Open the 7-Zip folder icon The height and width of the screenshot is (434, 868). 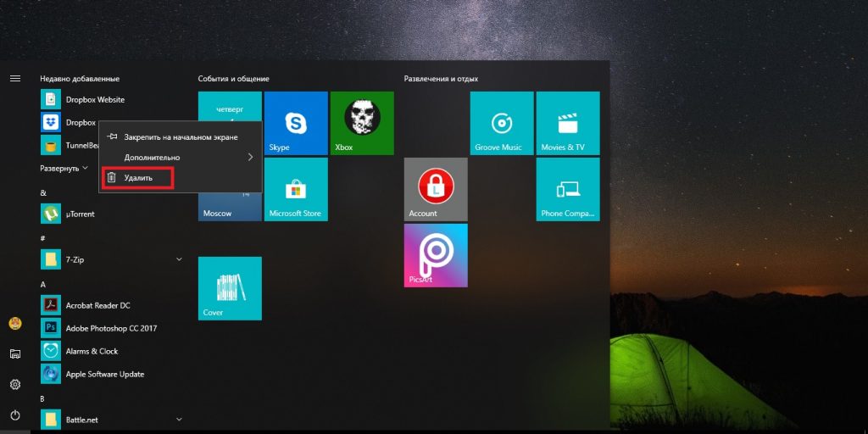pos(51,259)
